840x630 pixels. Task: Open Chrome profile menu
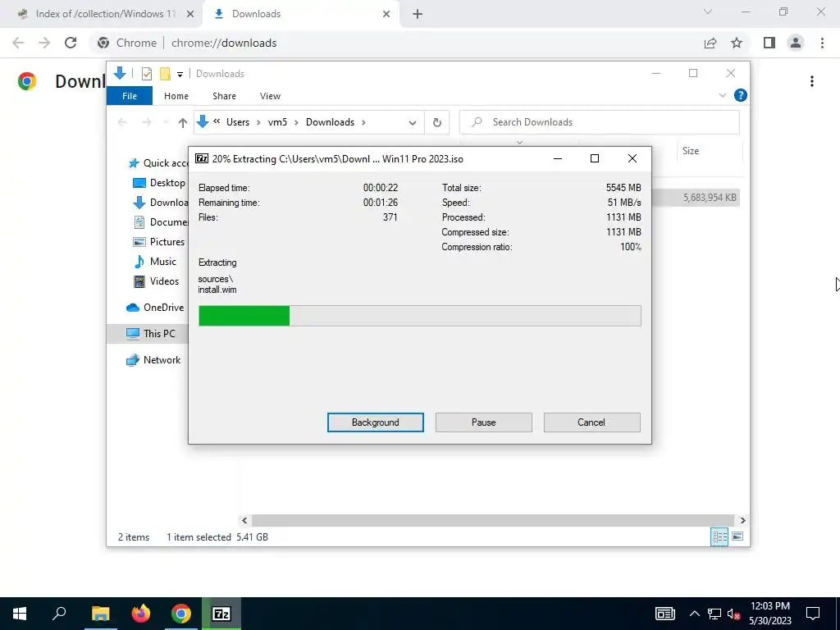(x=796, y=43)
